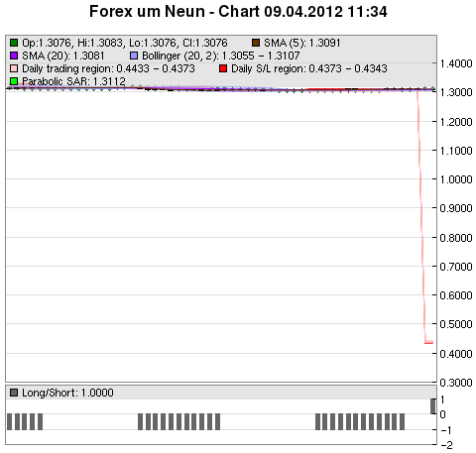Click the 1.2000 y-axis label
Image resolution: width=476 pixels, height=453 pixels.
click(x=456, y=122)
